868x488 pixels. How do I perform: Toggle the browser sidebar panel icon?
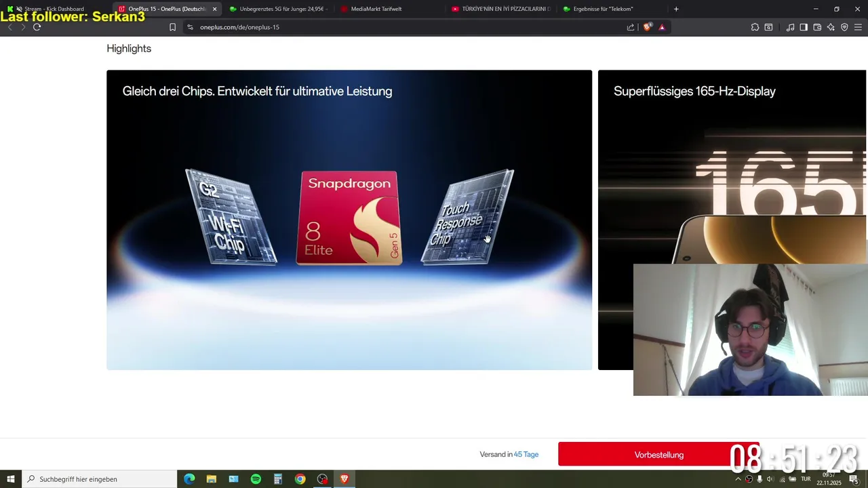[804, 27]
